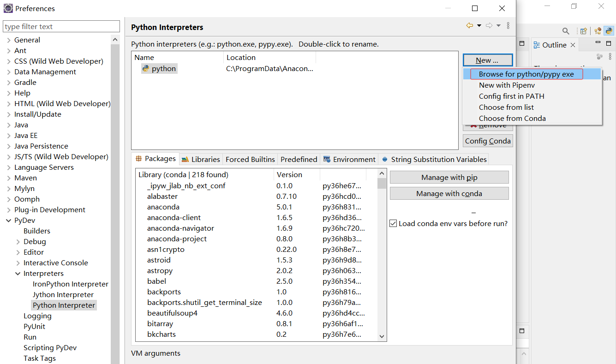Close the Outline view tab
This screenshot has width=616, height=364.
coord(573,45)
